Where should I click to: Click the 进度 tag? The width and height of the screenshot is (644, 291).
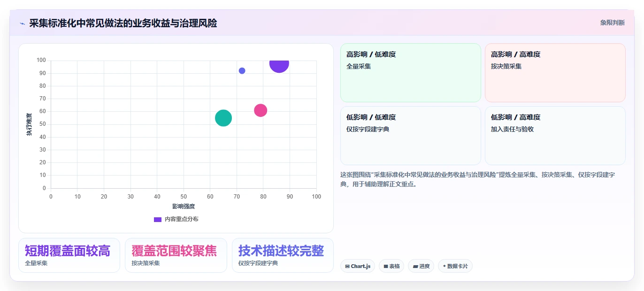click(421, 266)
